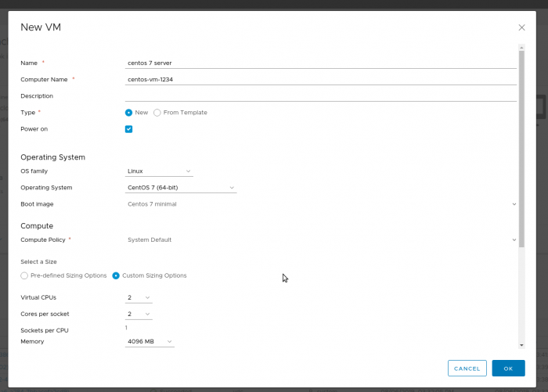Select the New type radio button
This screenshot has width=548, height=392.
(128, 113)
